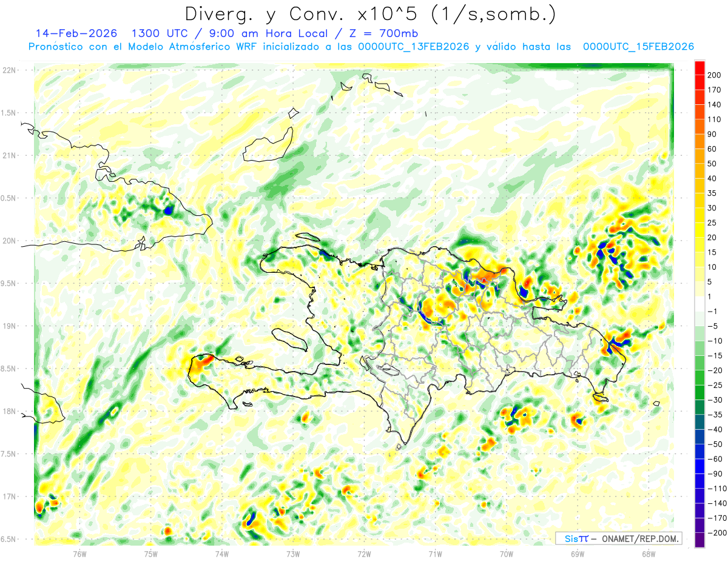Click the '73W' longitude label
The width and height of the screenshot is (728, 562).
click(x=293, y=554)
